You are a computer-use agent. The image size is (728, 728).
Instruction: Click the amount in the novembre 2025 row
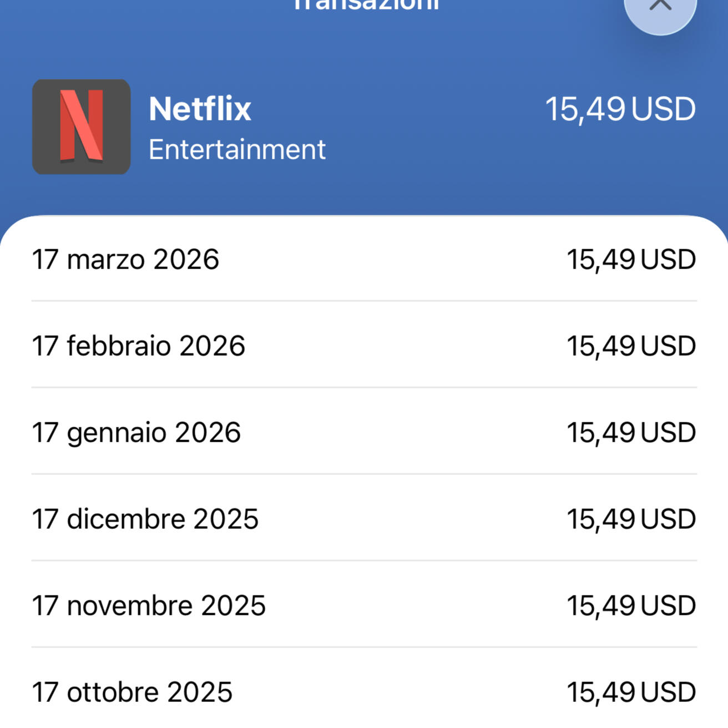[x=631, y=605]
